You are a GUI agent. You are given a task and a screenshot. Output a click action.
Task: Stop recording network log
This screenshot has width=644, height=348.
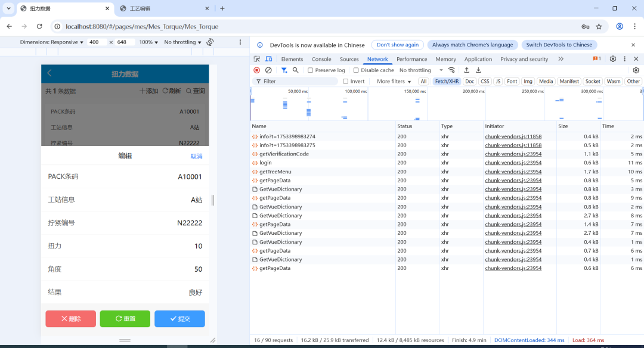(x=257, y=70)
